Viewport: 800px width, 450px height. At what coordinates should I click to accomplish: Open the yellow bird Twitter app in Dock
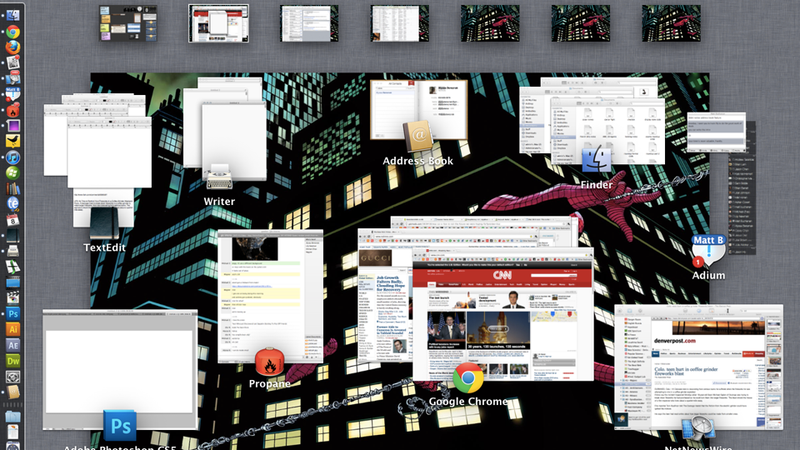(13, 141)
